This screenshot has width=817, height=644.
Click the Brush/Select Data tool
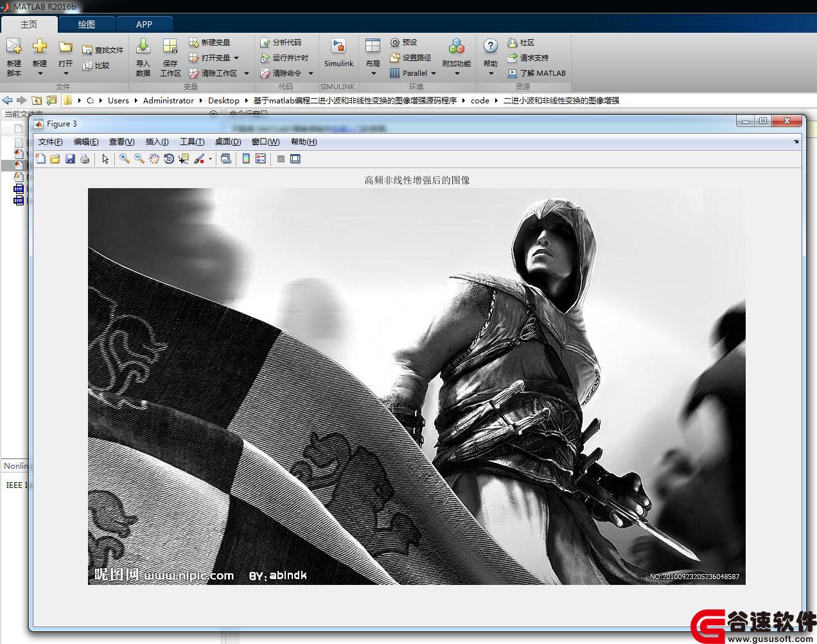tap(199, 159)
